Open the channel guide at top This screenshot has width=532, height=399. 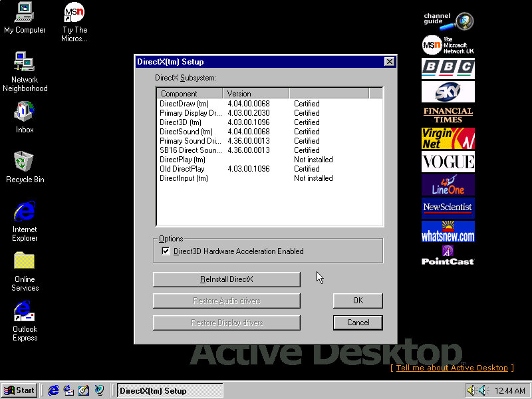(448, 21)
